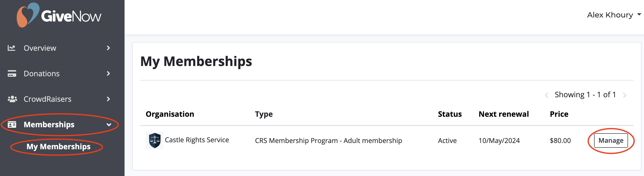644x176 pixels.
Task: Select My Memberships in sidebar
Action: [58, 146]
